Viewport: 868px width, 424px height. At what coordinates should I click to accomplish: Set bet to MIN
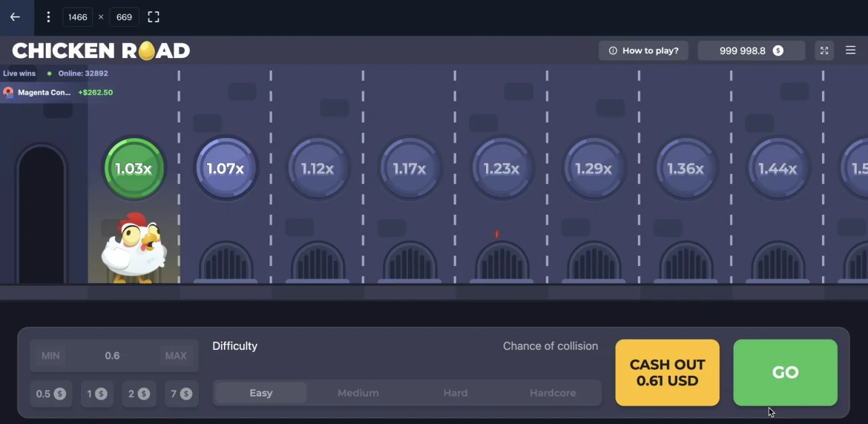[50, 356]
